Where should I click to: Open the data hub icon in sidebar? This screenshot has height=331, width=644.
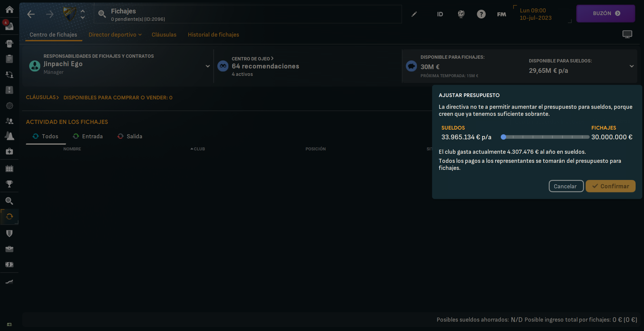9,90
